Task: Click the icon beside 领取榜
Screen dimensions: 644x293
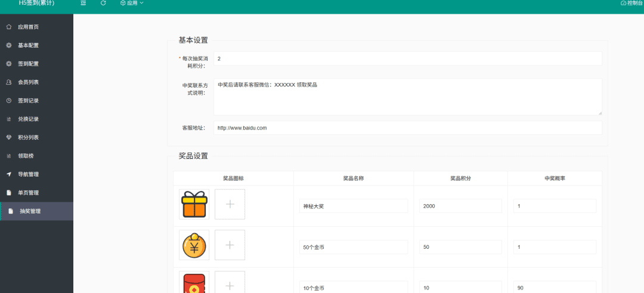Action: tap(9, 156)
